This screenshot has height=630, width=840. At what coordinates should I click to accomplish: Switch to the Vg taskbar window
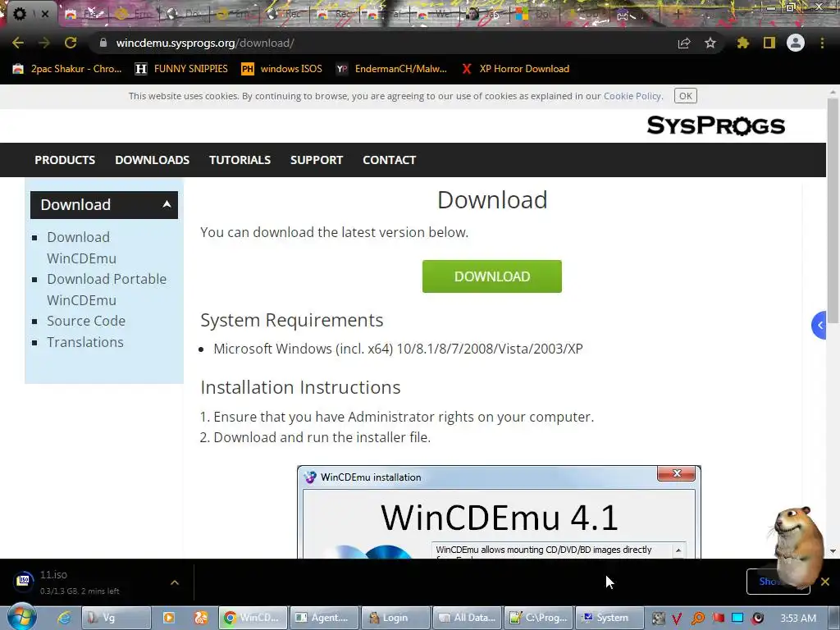116,618
